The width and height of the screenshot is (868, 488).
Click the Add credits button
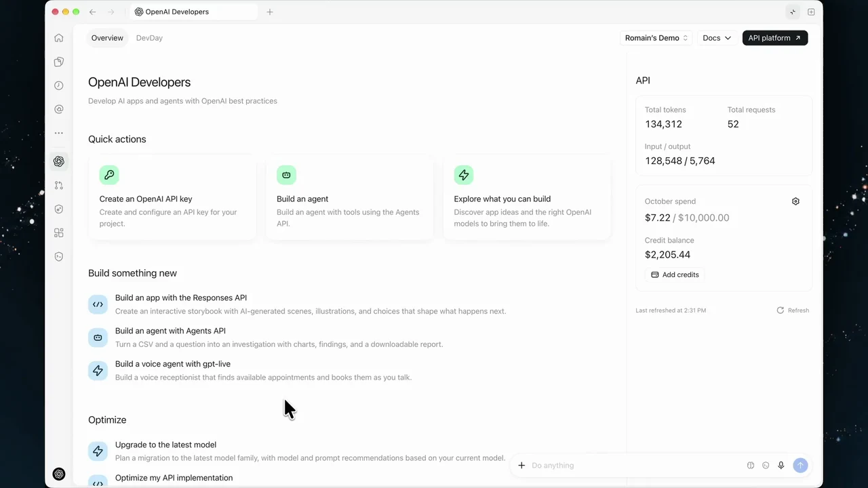click(675, 274)
